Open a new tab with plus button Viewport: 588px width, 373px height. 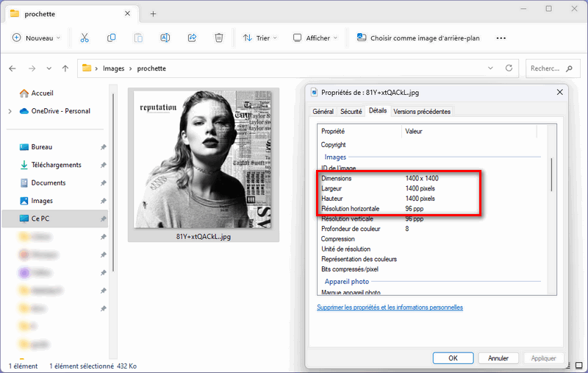pos(153,14)
